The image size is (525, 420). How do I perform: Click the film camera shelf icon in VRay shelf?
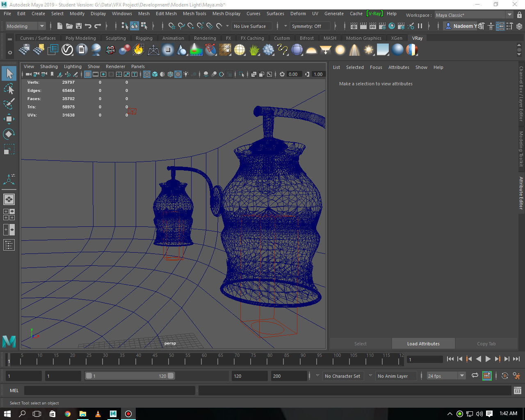pos(110,50)
